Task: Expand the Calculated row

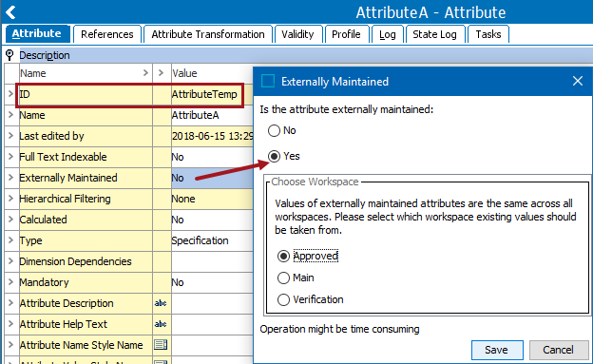Action: 11,220
